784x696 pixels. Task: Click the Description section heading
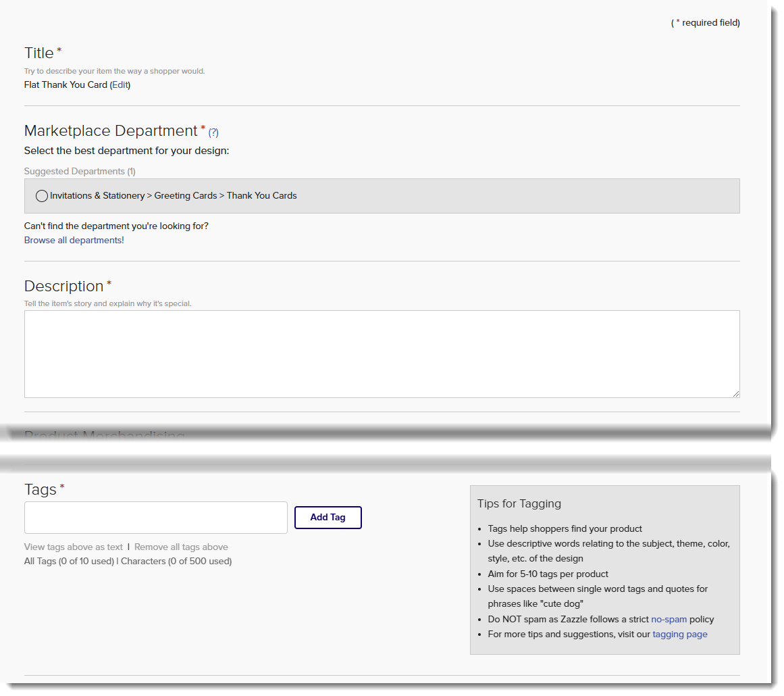pos(63,287)
